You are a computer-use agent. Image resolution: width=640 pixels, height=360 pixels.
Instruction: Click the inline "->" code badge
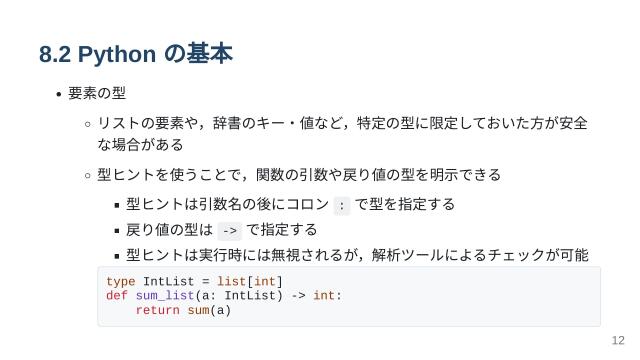[230, 231]
